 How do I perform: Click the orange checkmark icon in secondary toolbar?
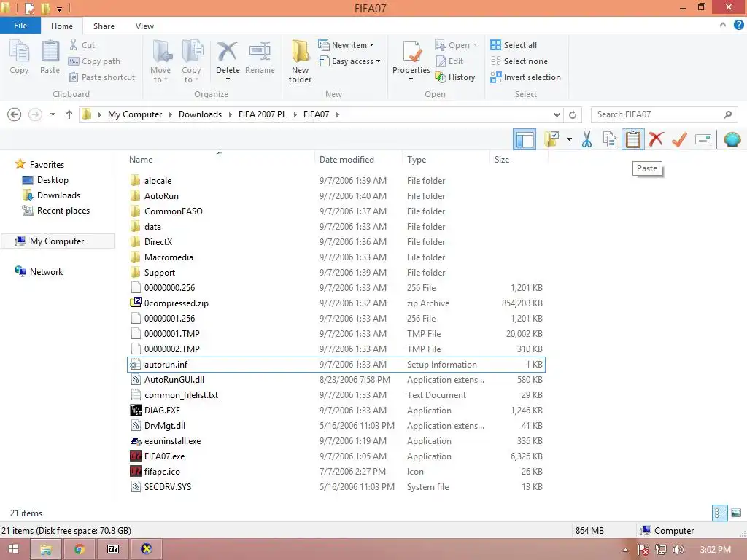(679, 139)
